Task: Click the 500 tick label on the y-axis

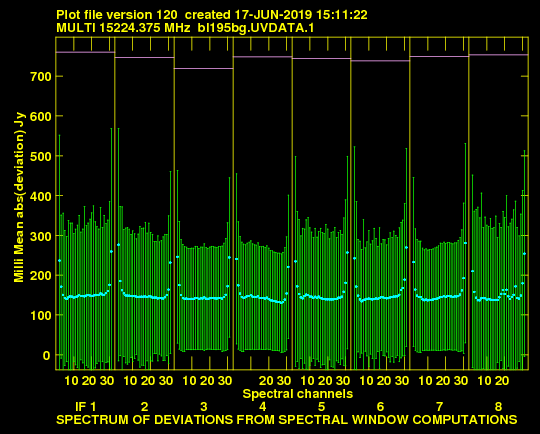Action: coord(41,156)
